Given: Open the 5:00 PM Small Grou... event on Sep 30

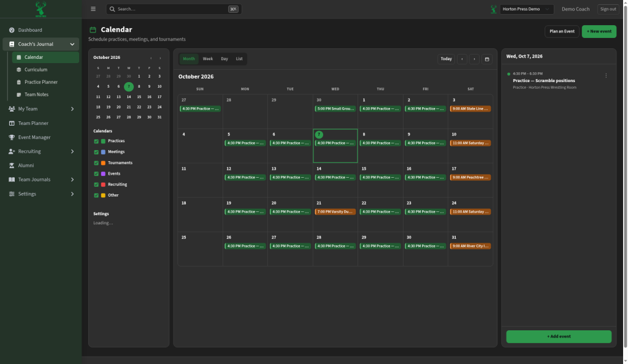Looking at the screenshot, I should pos(335,109).
